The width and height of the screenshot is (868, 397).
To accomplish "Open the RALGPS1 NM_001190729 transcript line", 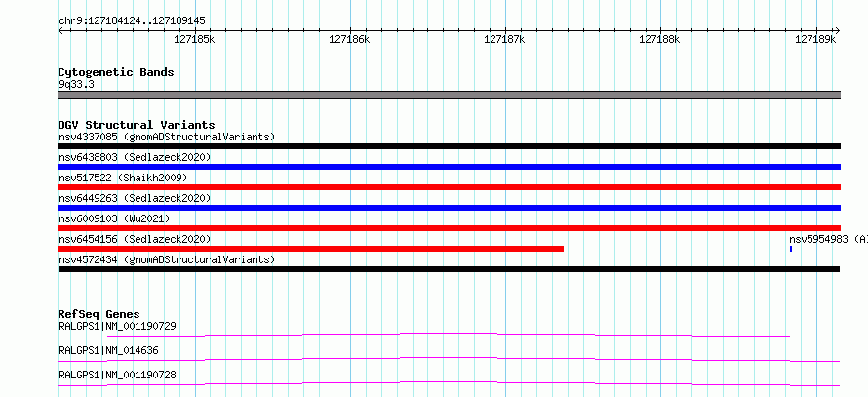I will [449, 335].
